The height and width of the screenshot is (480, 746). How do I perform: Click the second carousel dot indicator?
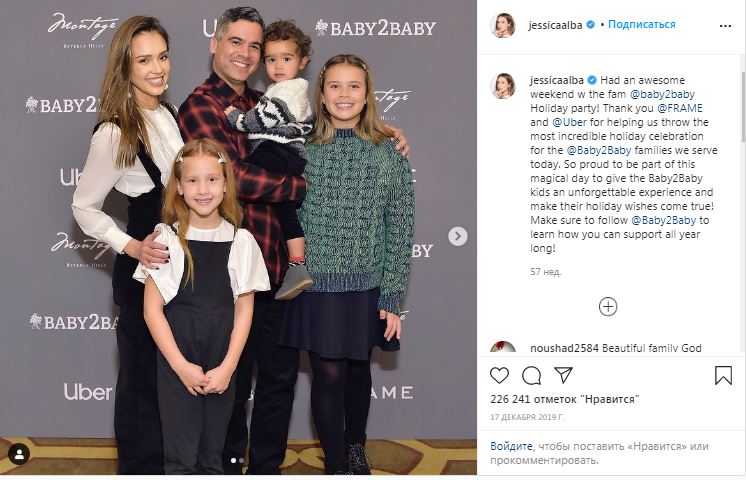click(242, 460)
